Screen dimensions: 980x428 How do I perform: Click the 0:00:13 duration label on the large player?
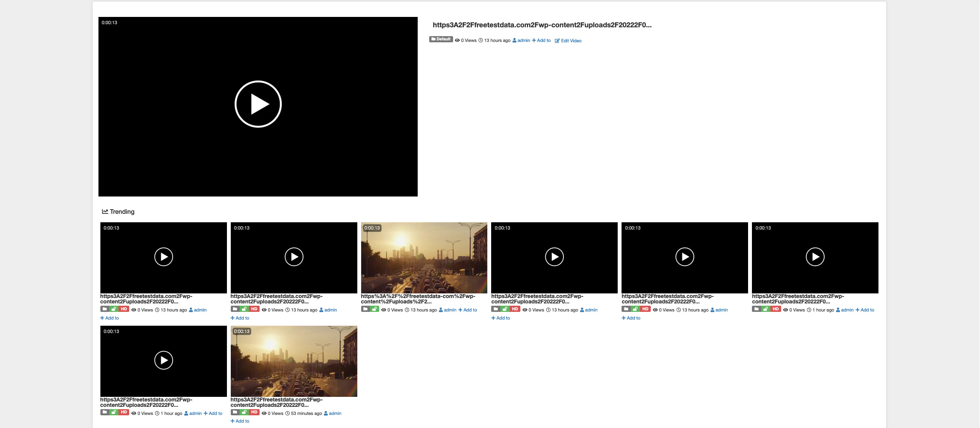(109, 23)
